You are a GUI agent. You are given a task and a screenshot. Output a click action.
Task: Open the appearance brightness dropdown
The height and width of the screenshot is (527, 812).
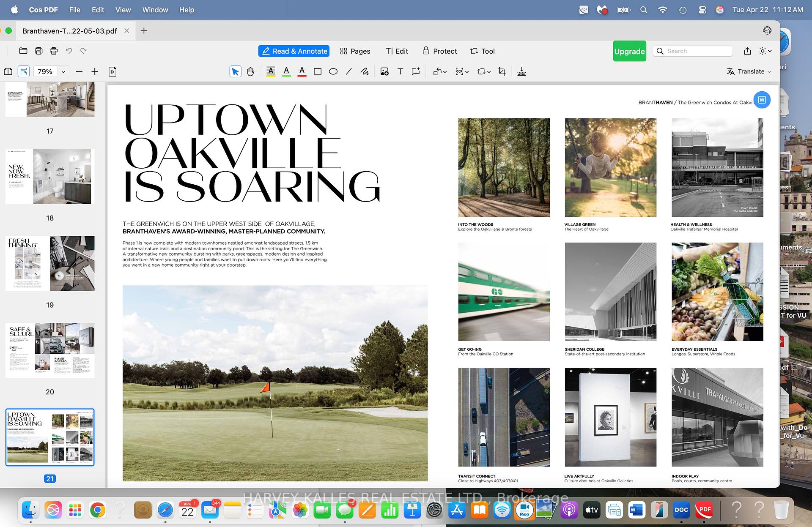point(765,51)
